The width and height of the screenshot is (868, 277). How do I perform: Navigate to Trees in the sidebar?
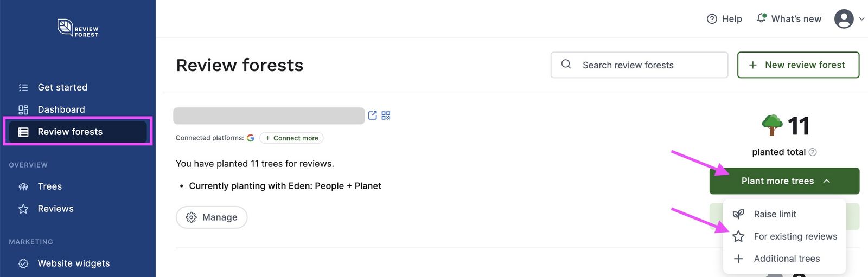point(49,186)
